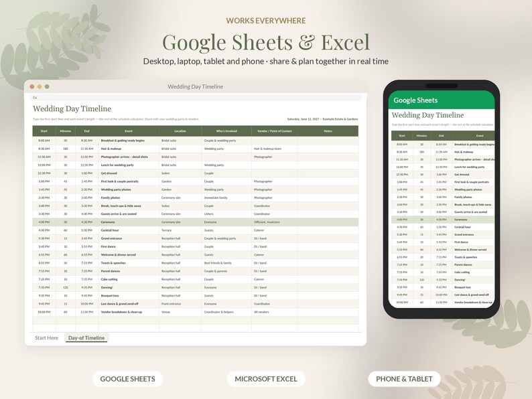532x399 pixels.
Task: Click 'Saturday, June 12, 2027 – Example Estate & Gardens'
Action: click(322, 119)
